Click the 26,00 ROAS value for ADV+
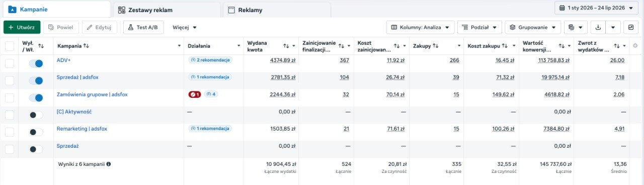The image size is (644, 185). [617, 60]
